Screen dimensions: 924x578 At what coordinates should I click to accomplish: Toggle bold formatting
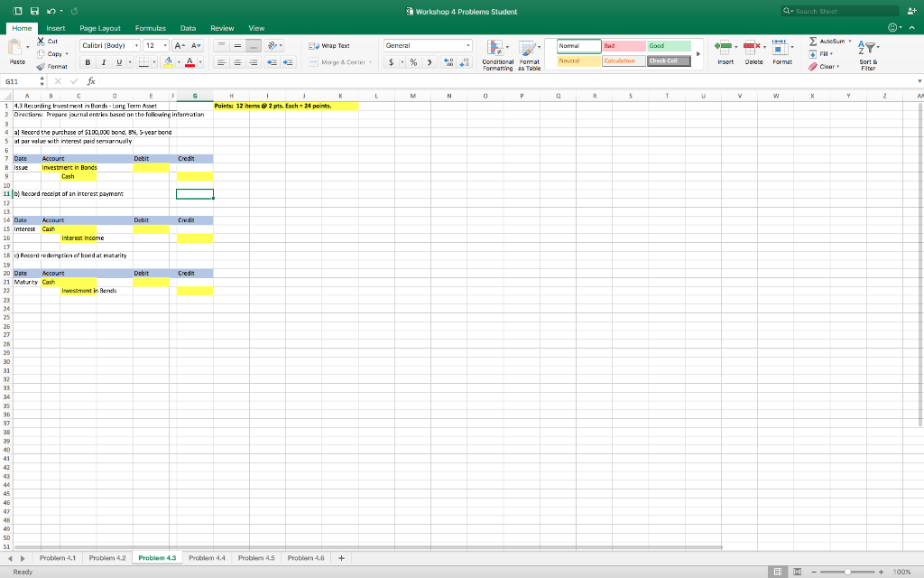(x=88, y=62)
